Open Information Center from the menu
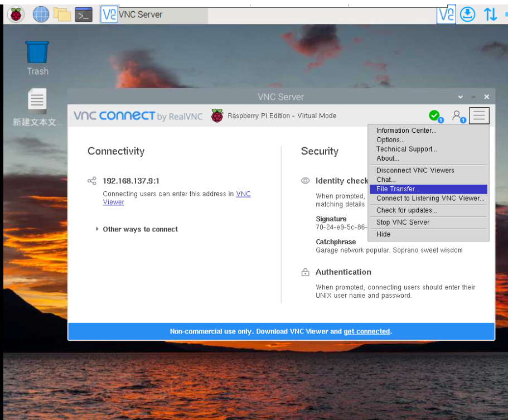 pyautogui.click(x=428, y=131)
